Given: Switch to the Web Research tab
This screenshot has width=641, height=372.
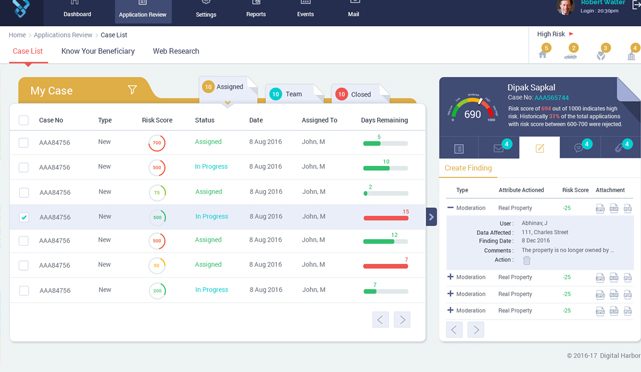Looking at the screenshot, I should [176, 51].
